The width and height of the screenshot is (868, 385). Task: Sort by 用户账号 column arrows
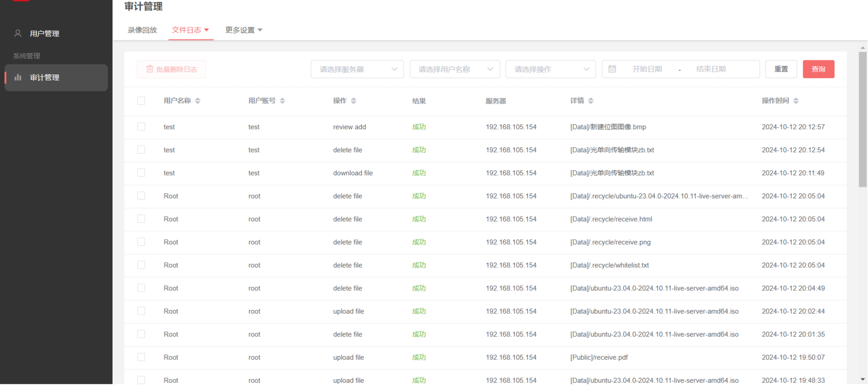pos(282,101)
